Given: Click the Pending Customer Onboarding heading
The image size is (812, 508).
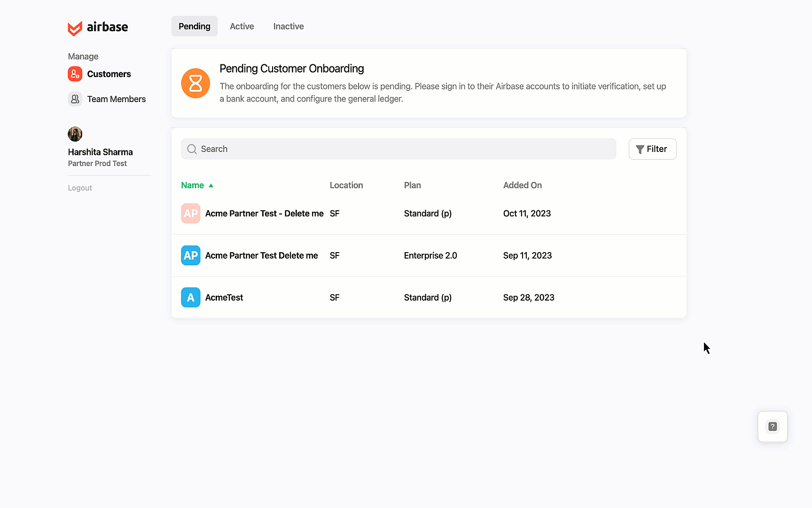Looking at the screenshot, I should [x=292, y=69].
